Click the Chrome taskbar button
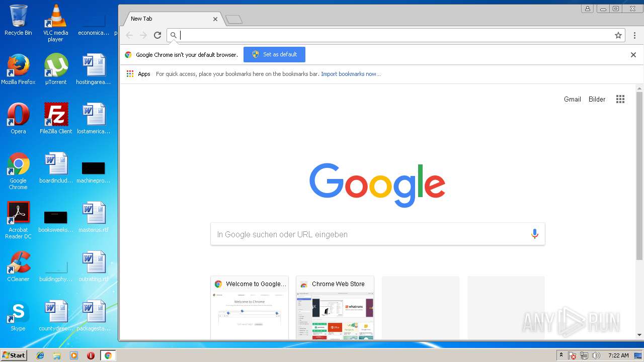This screenshot has height=362, width=644. point(108,355)
